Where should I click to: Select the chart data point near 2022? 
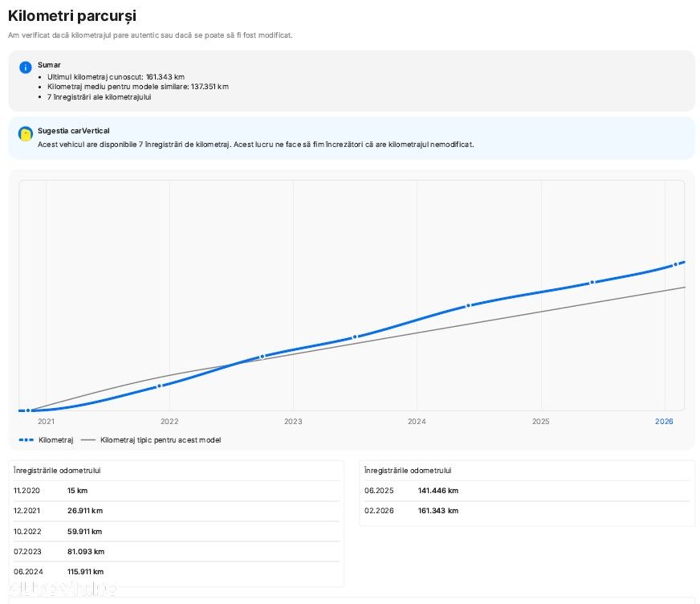(160, 386)
